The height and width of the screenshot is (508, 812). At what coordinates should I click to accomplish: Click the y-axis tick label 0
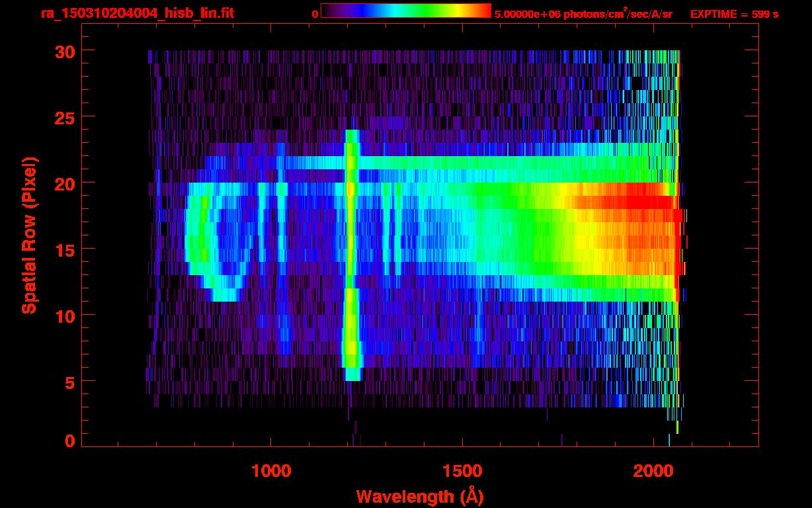pos(69,441)
